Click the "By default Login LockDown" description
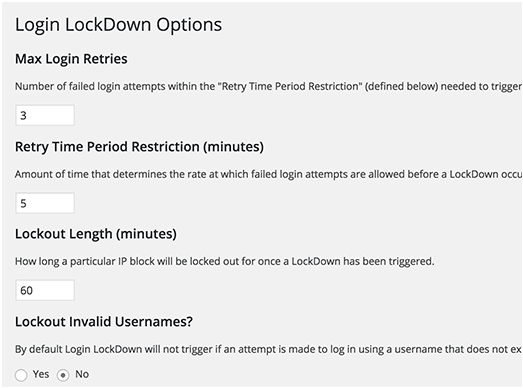Screen dimensions: 523x389 coord(268,349)
